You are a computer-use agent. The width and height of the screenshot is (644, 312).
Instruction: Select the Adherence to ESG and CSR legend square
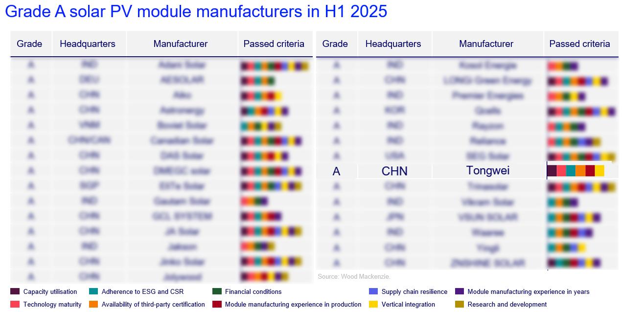coord(93,292)
